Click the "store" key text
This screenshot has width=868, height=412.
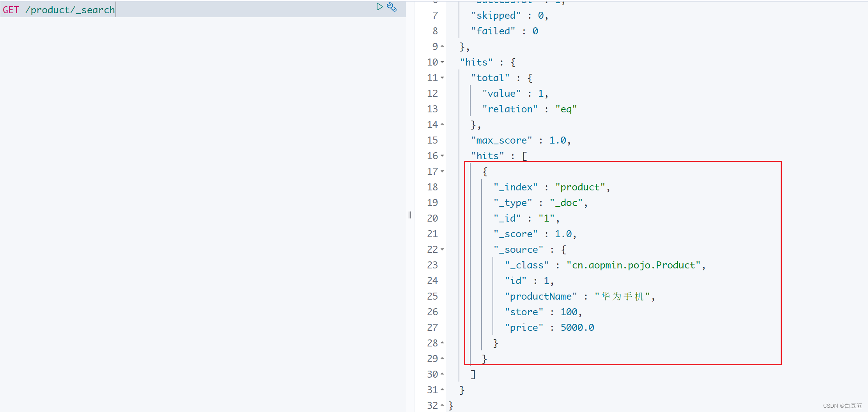tap(524, 312)
